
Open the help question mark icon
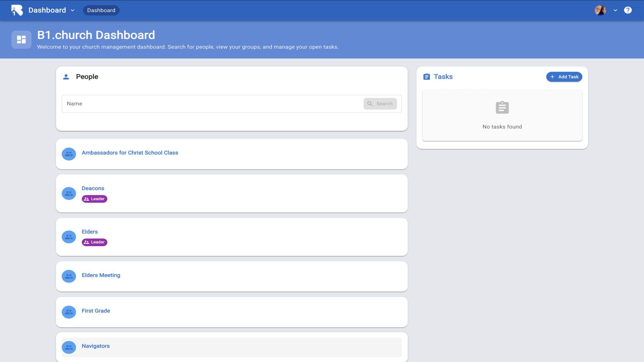[x=628, y=10]
